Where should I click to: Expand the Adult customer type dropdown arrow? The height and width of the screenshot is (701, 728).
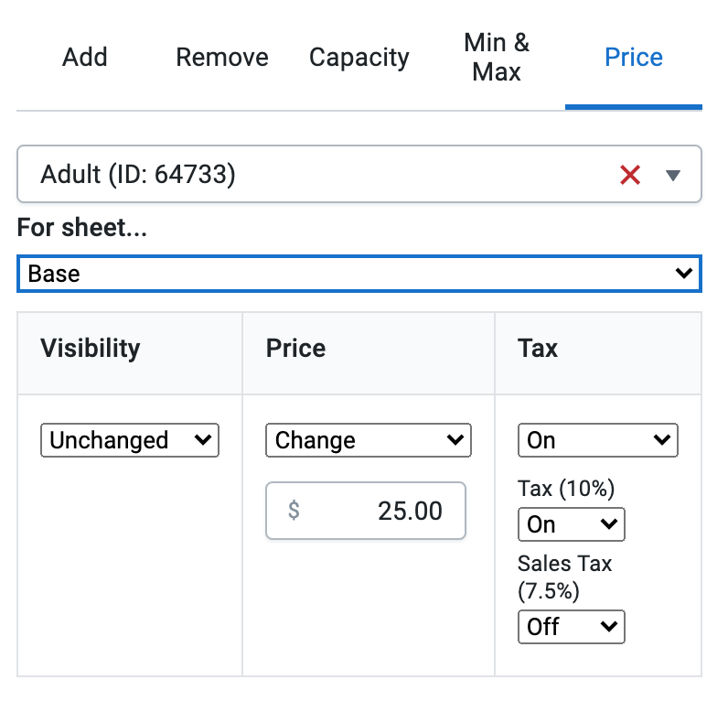pyautogui.click(x=673, y=175)
